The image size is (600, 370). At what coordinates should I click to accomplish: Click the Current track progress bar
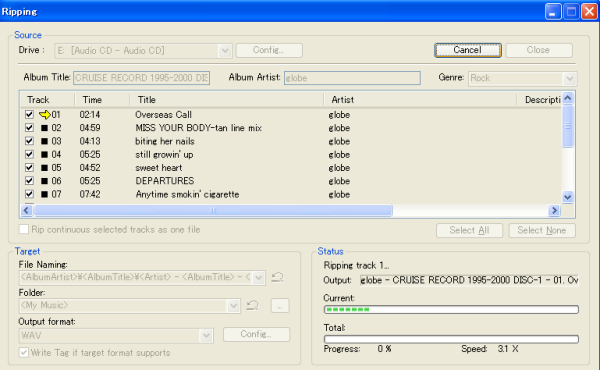451,309
